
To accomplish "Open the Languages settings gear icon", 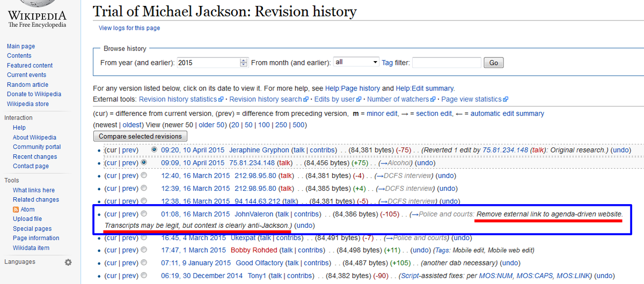I will [68, 262].
